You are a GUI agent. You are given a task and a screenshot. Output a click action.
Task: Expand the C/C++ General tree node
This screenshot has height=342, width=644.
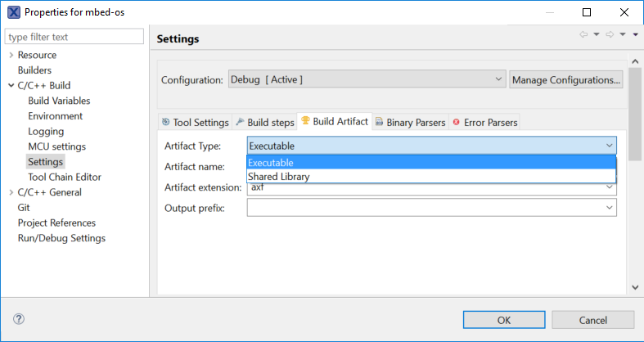pyautogui.click(x=11, y=192)
